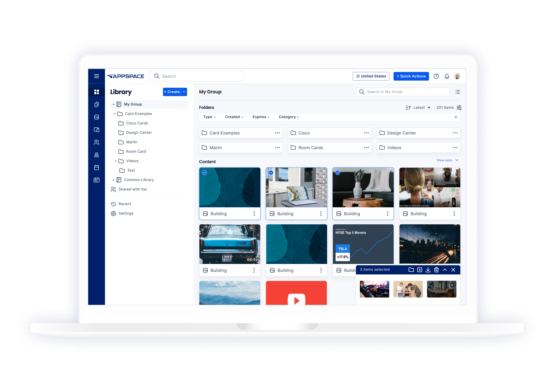554x392 pixels.
Task: Select Room Card in the tree
Action: click(136, 152)
